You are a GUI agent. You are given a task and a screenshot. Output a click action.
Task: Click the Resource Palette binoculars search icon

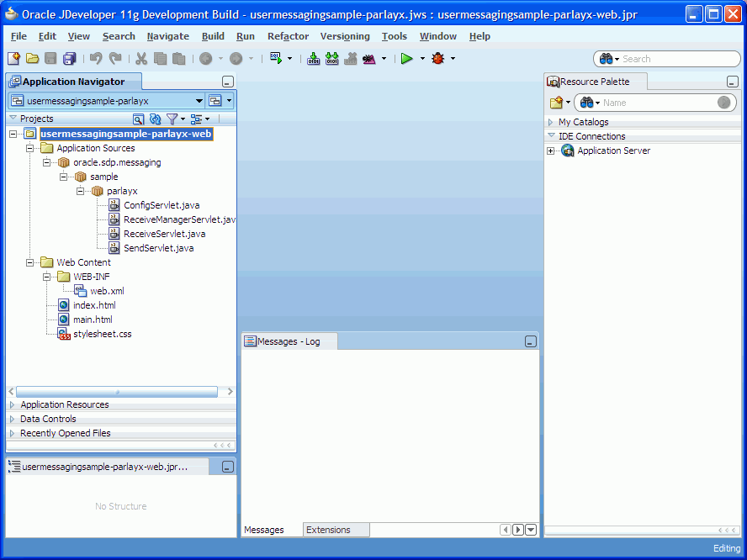click(x=587, y=103)
